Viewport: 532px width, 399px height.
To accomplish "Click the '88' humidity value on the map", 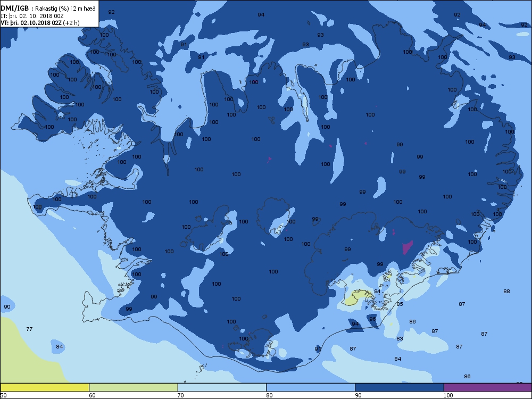I will click(x=506, y=291).
